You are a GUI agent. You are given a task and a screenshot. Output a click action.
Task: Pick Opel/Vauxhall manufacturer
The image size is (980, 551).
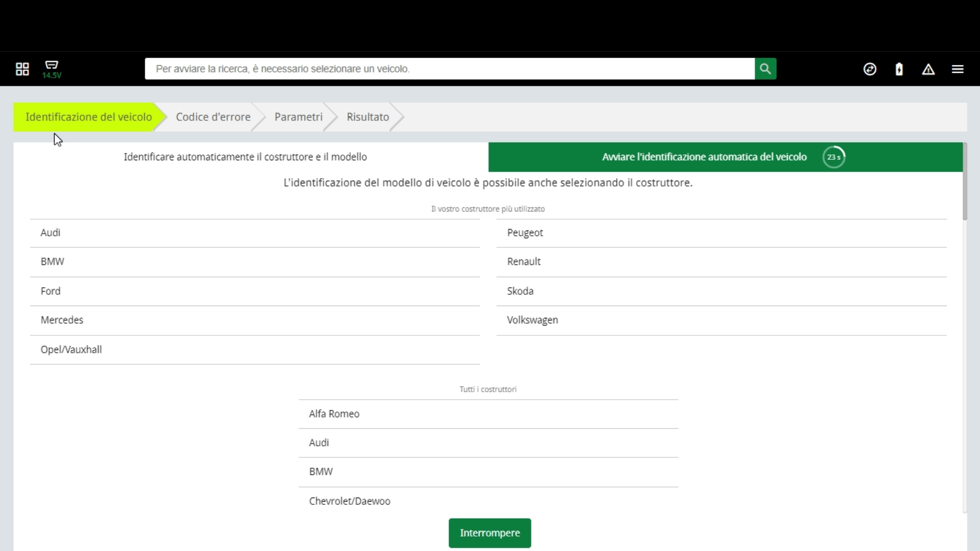coord(255,350)
